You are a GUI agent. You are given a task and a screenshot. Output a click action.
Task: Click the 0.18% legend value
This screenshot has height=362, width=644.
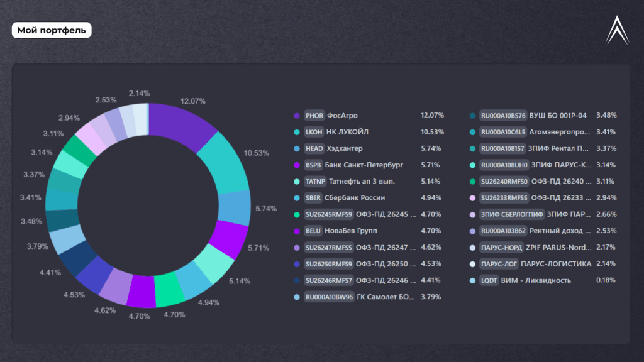point(606,280)
